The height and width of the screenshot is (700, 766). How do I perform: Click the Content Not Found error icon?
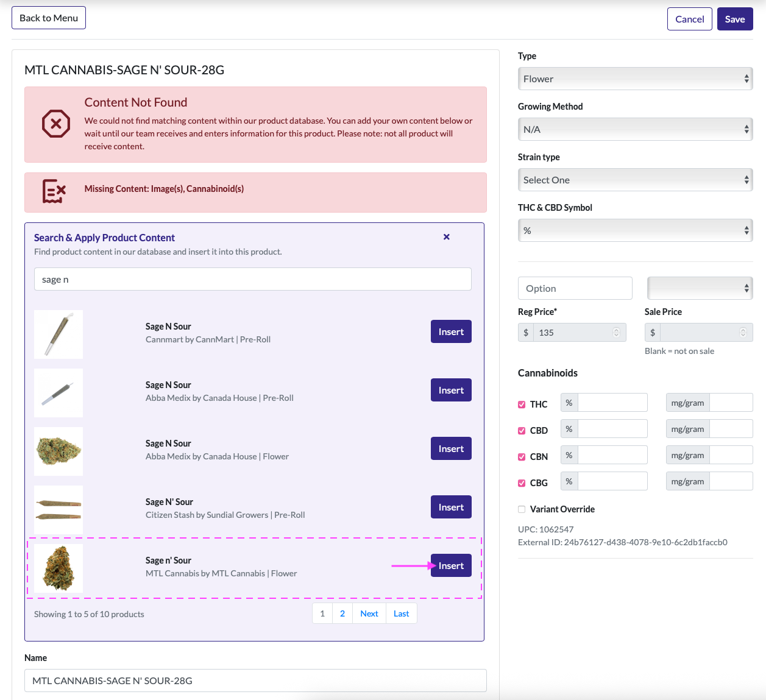(55, 124)
